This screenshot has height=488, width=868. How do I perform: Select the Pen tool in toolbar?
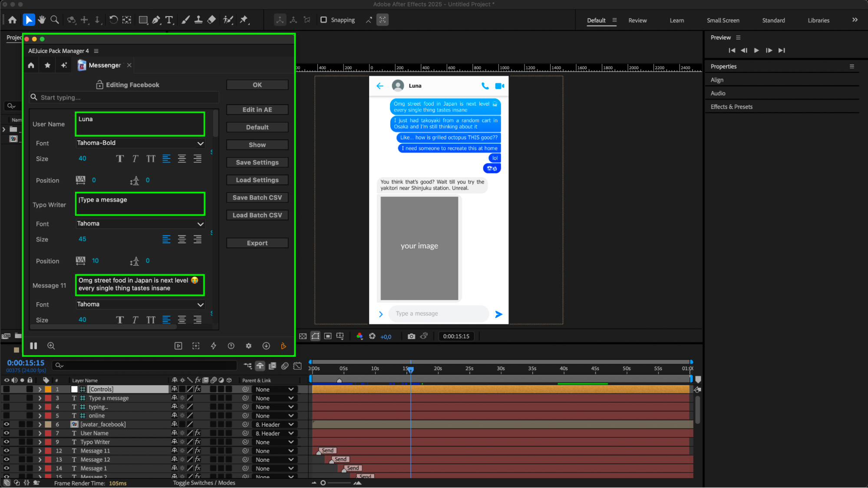tap(156, 20)
